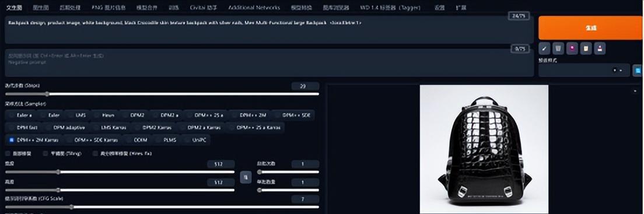Select the DPM++ 2S a sampler
644x214 pixels.
[205, 115]
